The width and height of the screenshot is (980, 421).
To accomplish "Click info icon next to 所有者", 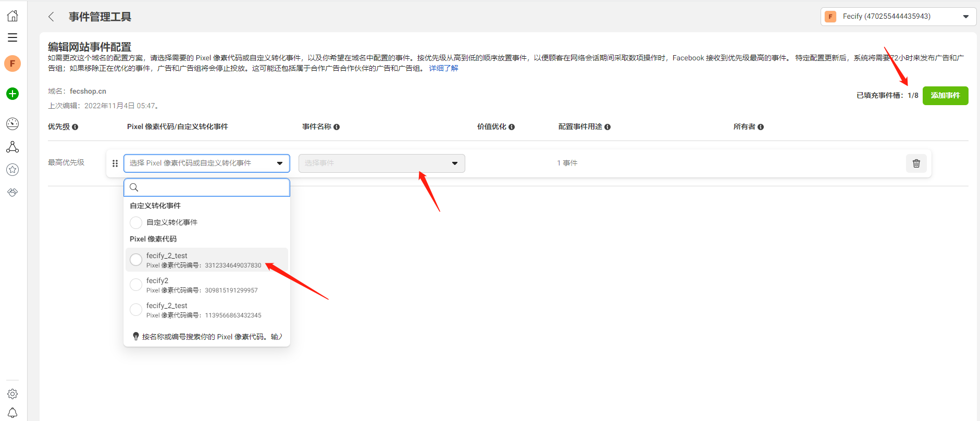I will 761,127.
